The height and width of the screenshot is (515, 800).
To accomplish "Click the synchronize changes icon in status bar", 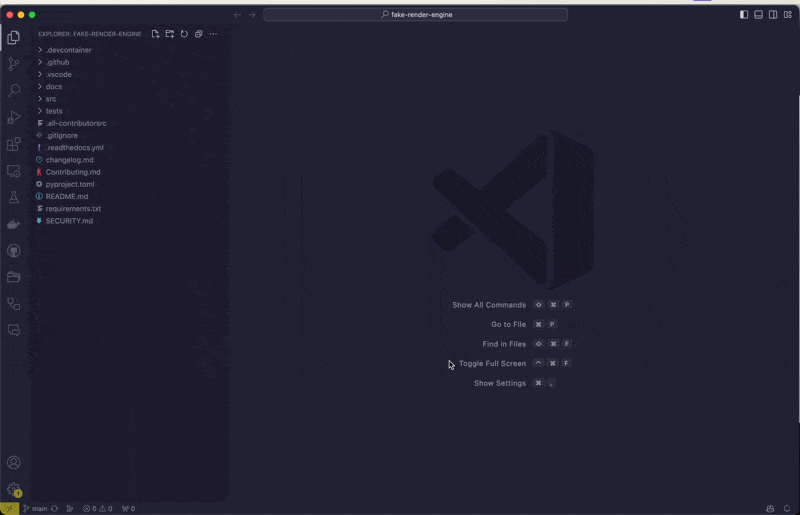I will tap(55, 508).
